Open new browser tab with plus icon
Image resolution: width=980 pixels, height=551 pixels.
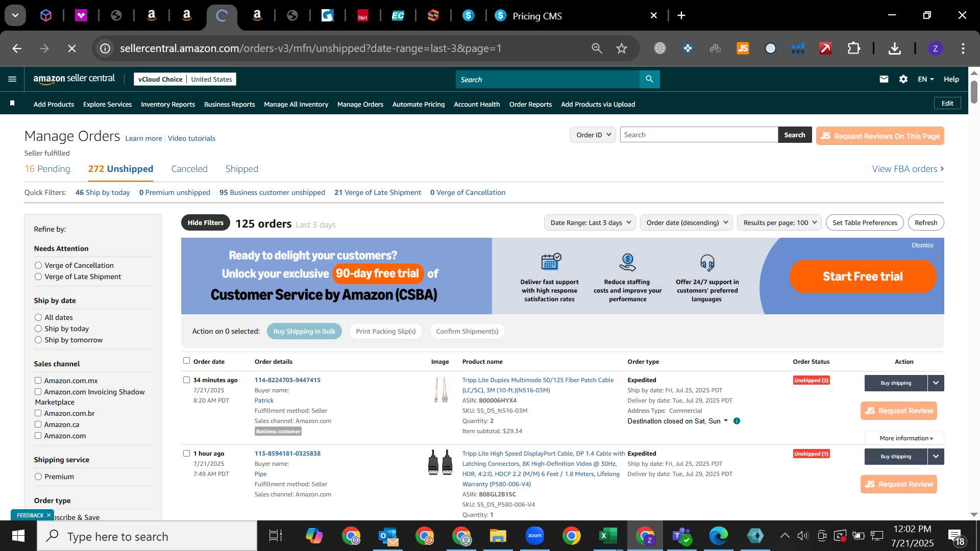point(681,15)
